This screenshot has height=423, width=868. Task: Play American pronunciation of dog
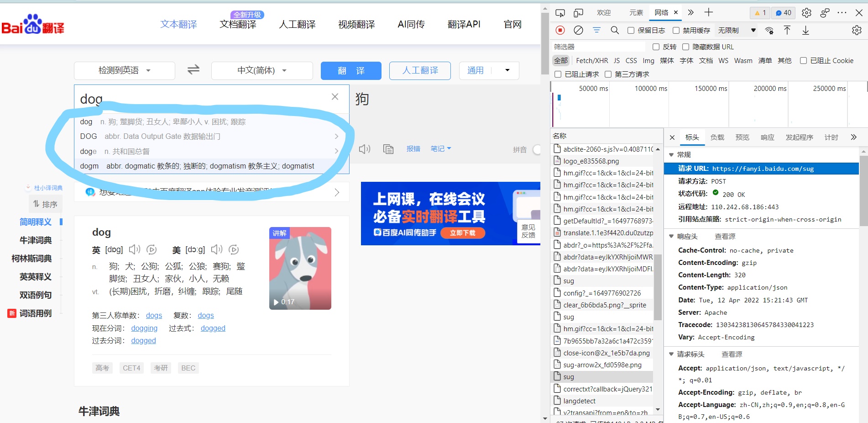pyautogui.click(x=217, y=249)
